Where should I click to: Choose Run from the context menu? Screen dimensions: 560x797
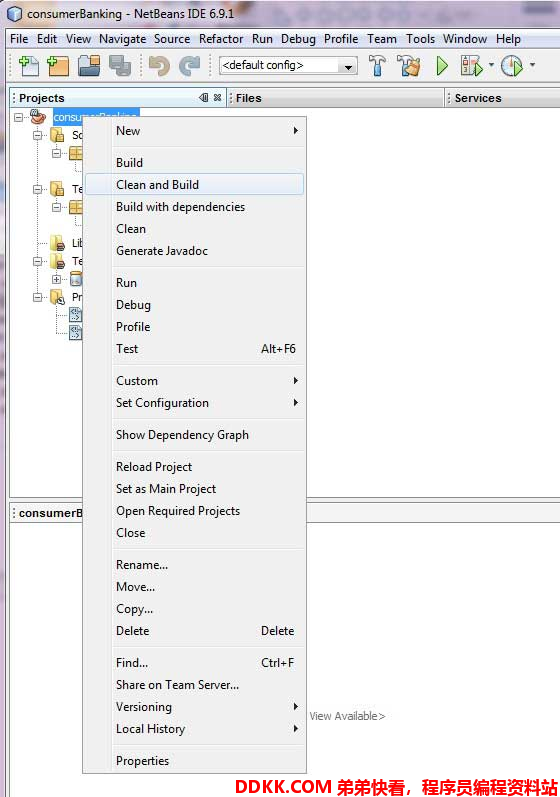(195, 283)
